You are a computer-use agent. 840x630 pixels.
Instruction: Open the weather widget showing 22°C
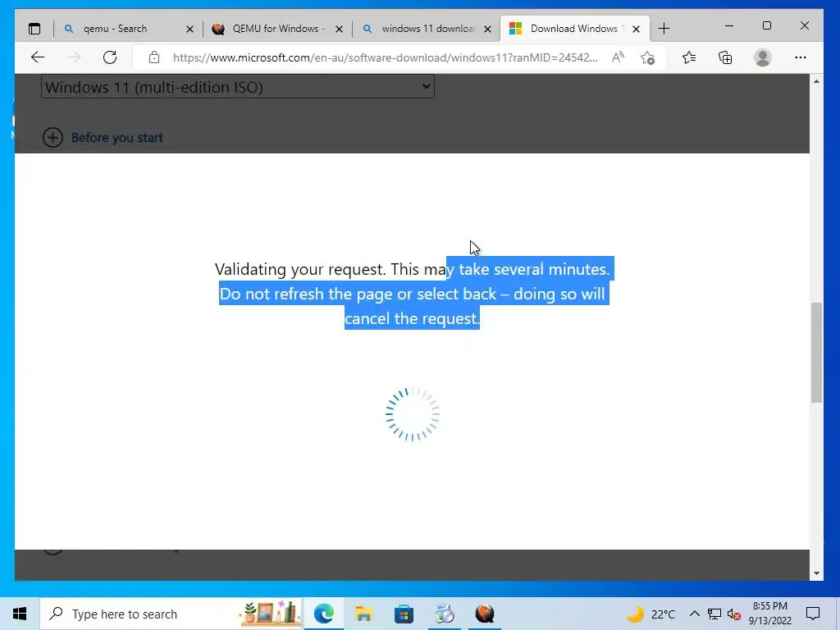651,614
